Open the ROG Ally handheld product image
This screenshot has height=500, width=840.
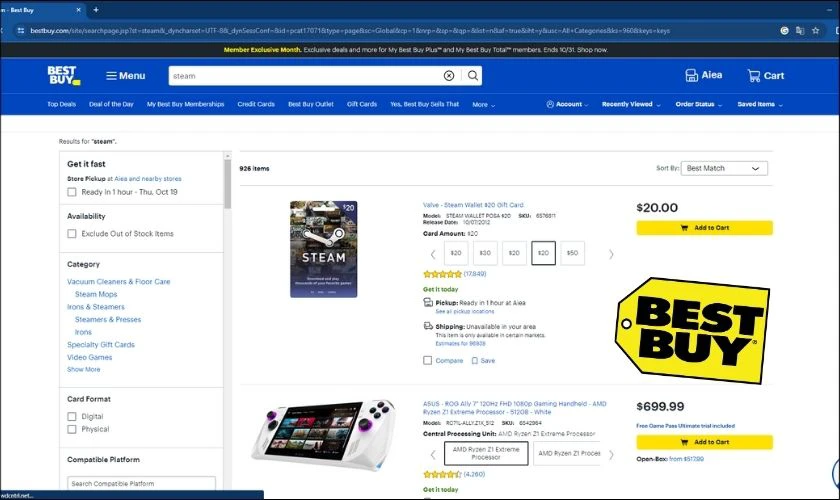pos(325,434)
